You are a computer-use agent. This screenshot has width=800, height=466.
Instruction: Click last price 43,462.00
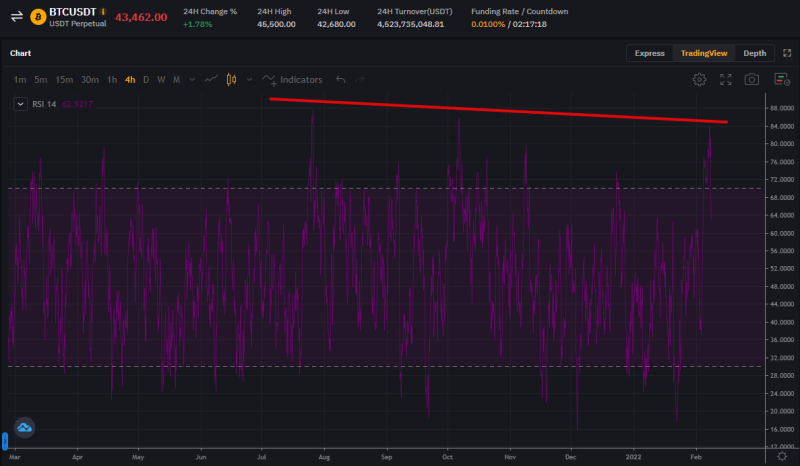click(x=141, y=17)
